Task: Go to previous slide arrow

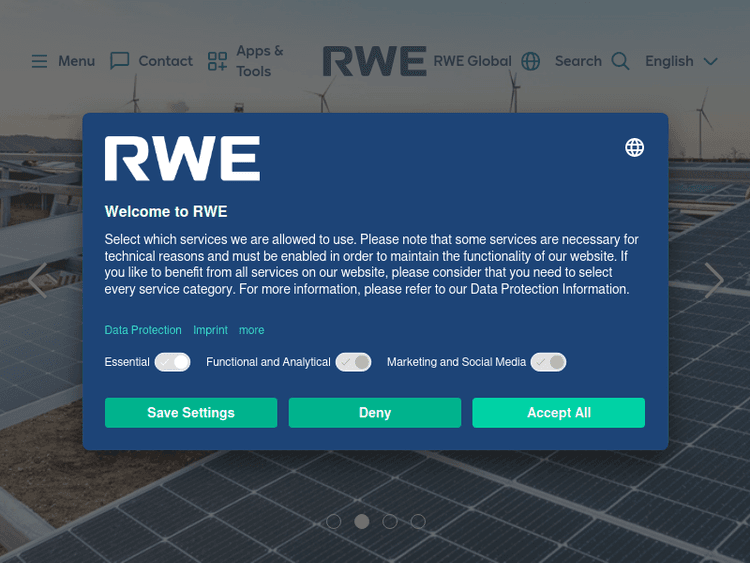Action: pyautogui.click(x=38, y=280)
